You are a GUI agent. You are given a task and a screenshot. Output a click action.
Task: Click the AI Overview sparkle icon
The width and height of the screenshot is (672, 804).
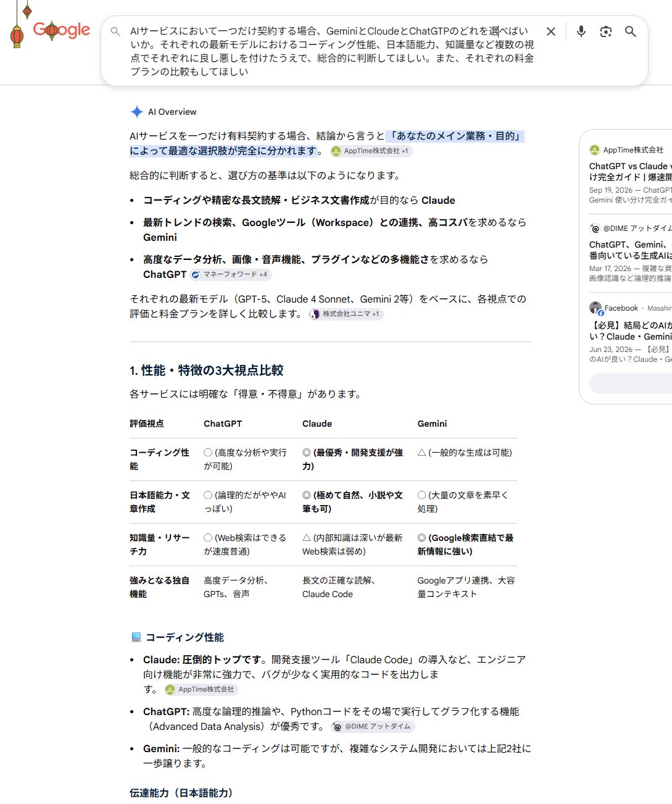click(x=137, y=112)
